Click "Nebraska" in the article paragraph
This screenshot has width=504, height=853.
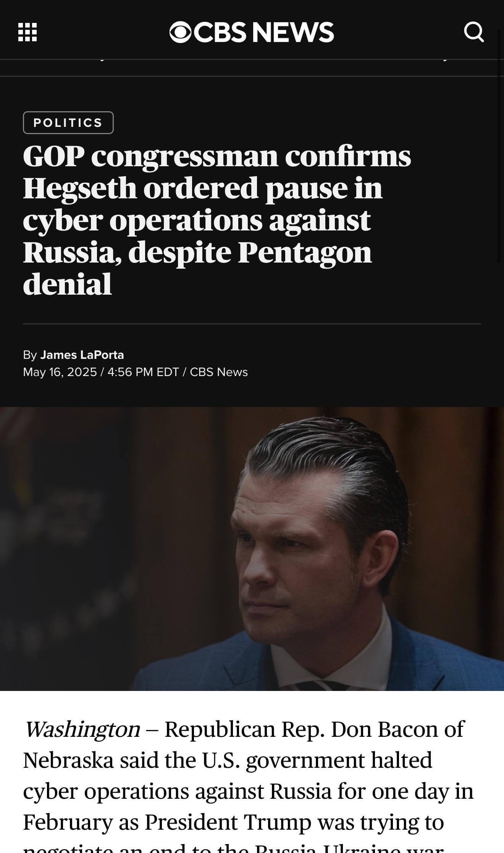[x=68, y=760]
